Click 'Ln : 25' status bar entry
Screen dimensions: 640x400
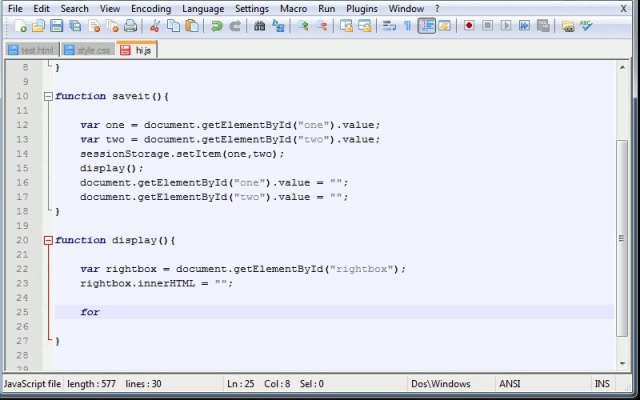click(x=241, y=384)
